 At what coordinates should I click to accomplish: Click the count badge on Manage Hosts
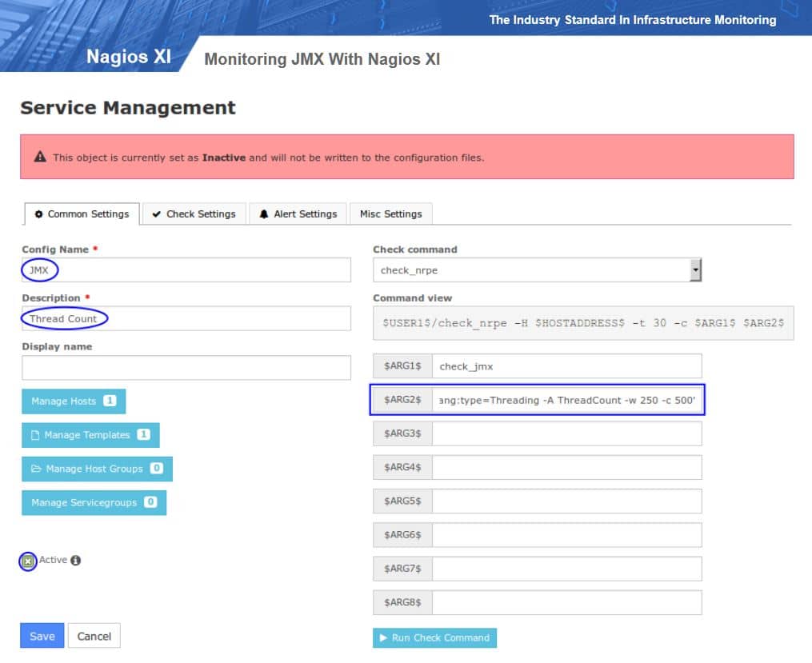(110, 401)
